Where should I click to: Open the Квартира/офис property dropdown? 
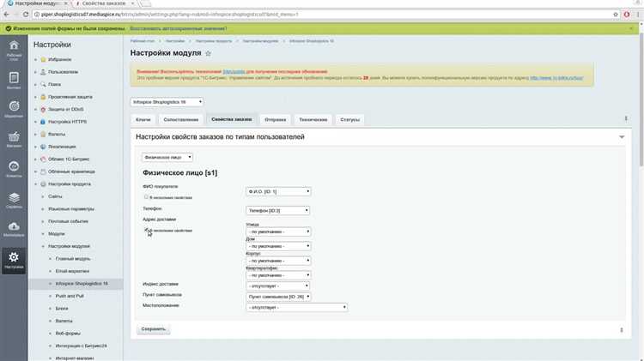click(x=278, y=275)
